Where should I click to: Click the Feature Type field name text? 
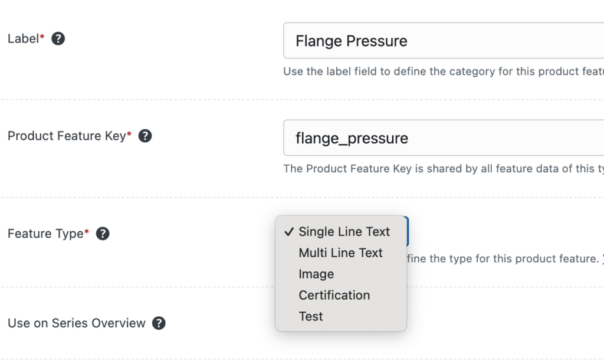[x=45, y=234]
